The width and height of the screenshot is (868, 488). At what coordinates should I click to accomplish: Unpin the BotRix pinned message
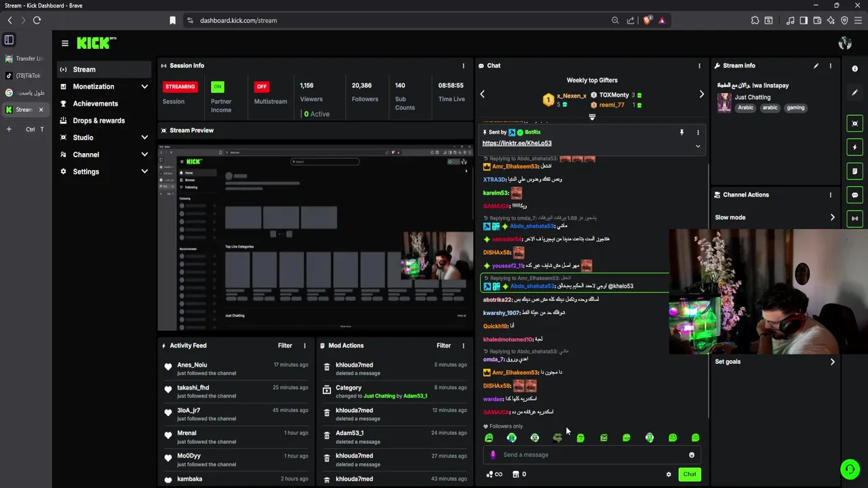click(682, 132)
